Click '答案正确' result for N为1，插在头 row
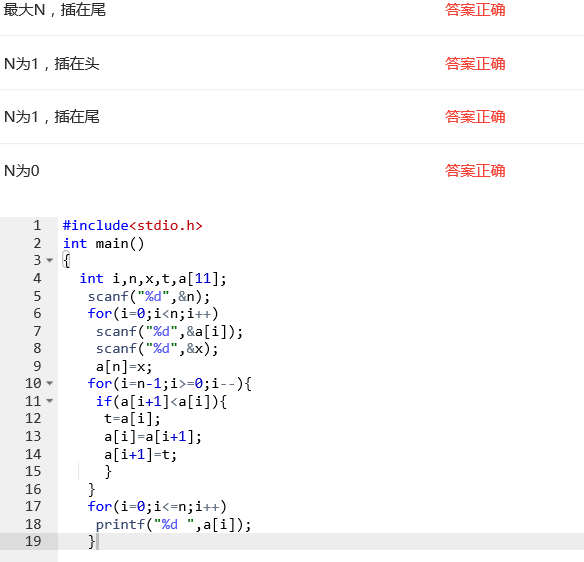The width and height of the screenshot is (584, 562). [x=475, y=64]
